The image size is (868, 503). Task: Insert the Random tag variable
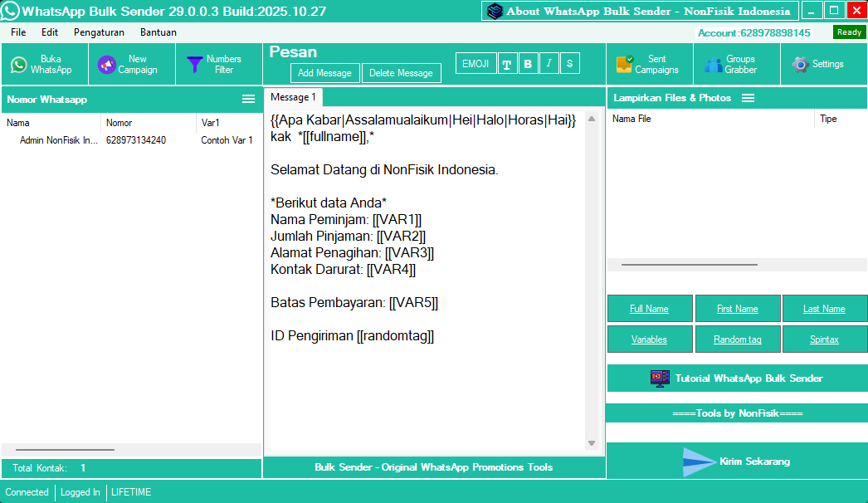[737, 339]
